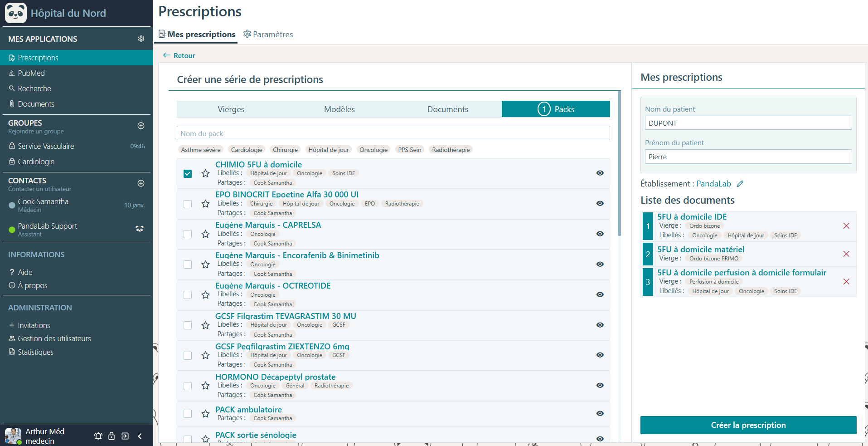
Task: Click the Créer la prescription button
Action: [748, 425]
